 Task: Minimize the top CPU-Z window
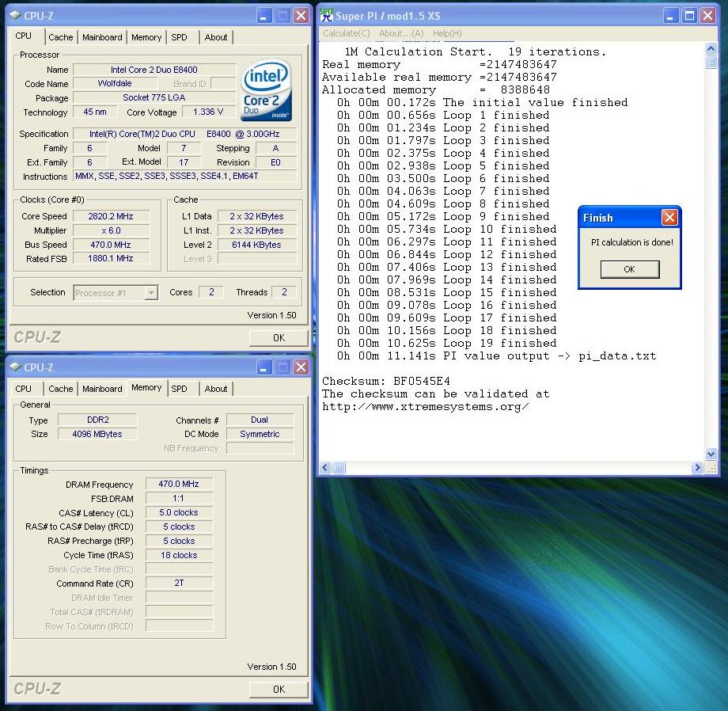264,16
